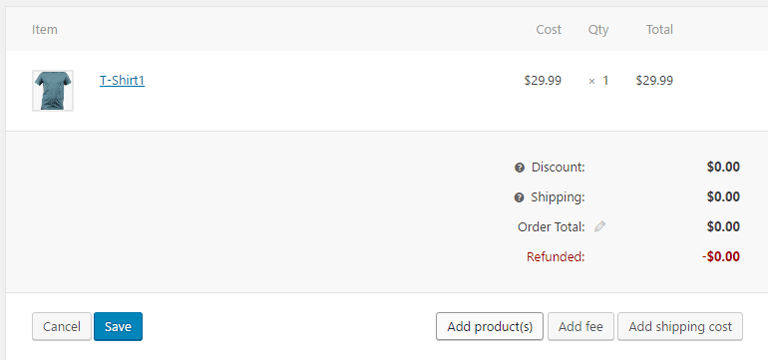Click the Order Total amount $0.00

point(723,227)
